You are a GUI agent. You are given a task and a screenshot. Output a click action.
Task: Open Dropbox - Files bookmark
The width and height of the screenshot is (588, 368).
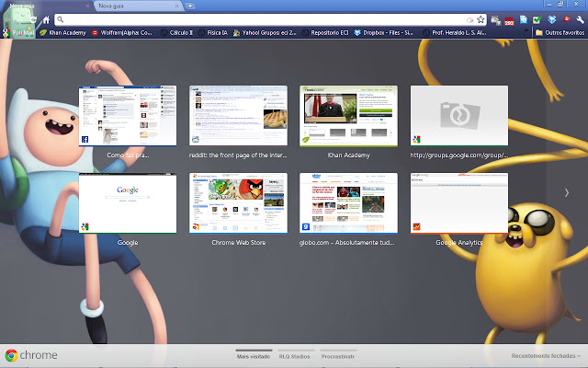click(x=384, y=33)
